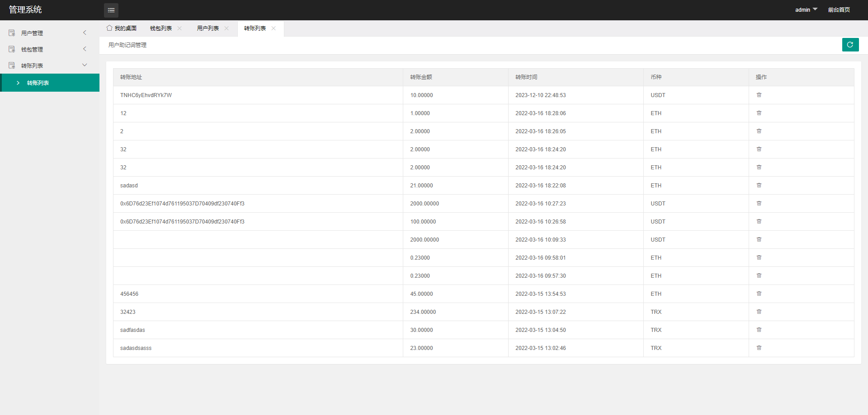868x415 pixels.
Task: Click the timestamp 2022-03-16 10:26:58
Action: pos(541,222)
